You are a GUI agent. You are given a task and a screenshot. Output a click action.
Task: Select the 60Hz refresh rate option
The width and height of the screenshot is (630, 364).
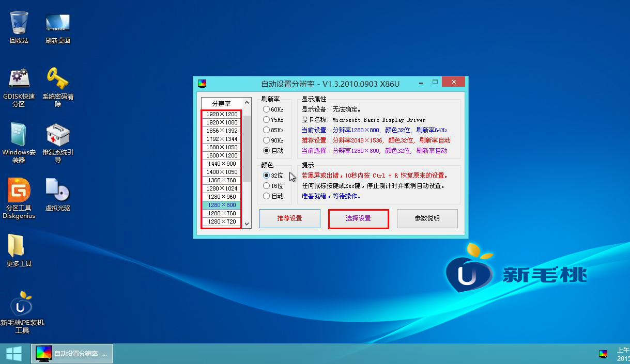(267, 109)
